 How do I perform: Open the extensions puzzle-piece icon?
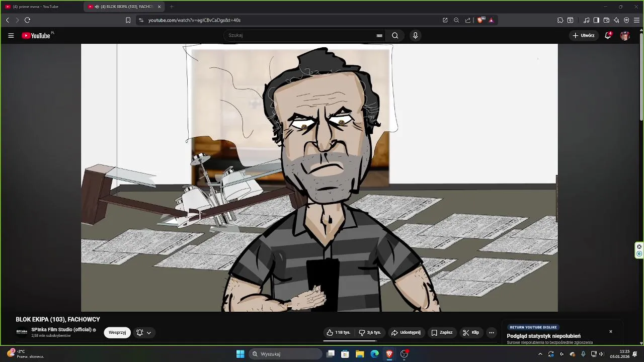point(560,20)
